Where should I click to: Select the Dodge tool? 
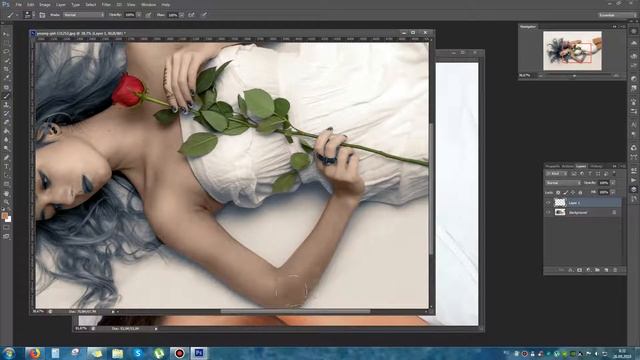click(x=6, y=149)
